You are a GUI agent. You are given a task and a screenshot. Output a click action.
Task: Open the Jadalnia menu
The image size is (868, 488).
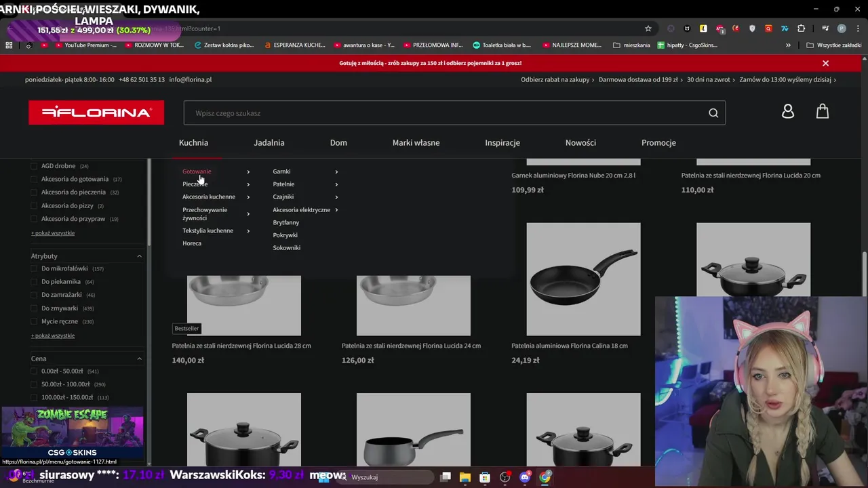[x=269, y=142]
